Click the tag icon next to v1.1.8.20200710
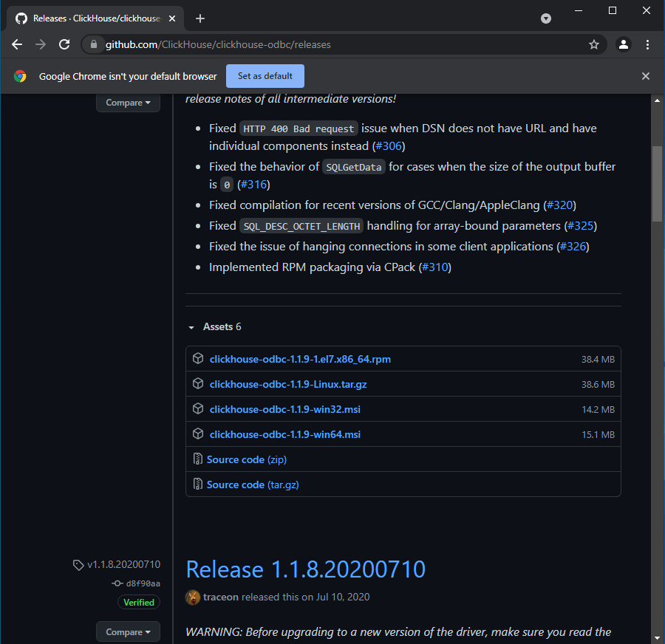665x644 pixels. coord(78,564)
